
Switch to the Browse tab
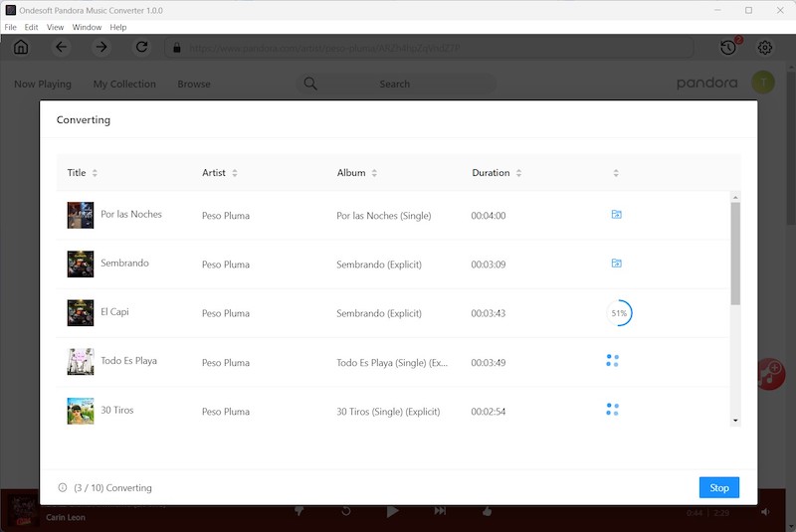click(194, 85)
